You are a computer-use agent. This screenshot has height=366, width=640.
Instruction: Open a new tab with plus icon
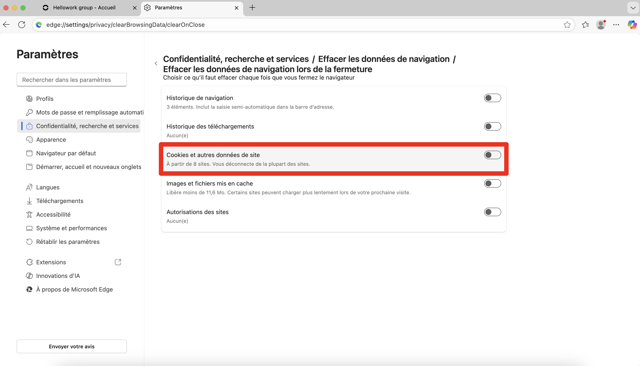pos(252,7)
